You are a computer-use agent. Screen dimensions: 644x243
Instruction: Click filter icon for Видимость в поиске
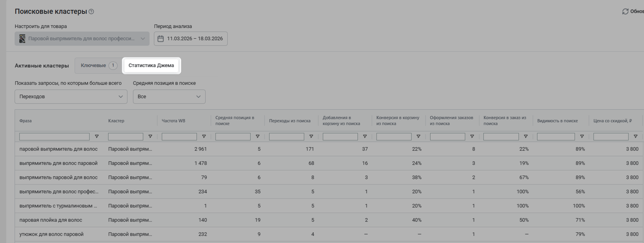[582, 136]
